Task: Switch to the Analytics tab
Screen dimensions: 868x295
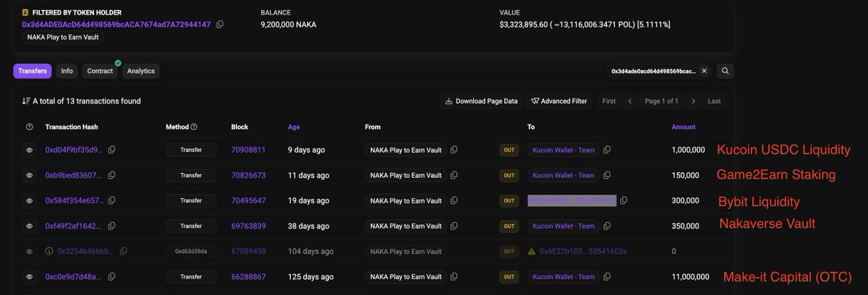Action: click(x=141, y=71)
